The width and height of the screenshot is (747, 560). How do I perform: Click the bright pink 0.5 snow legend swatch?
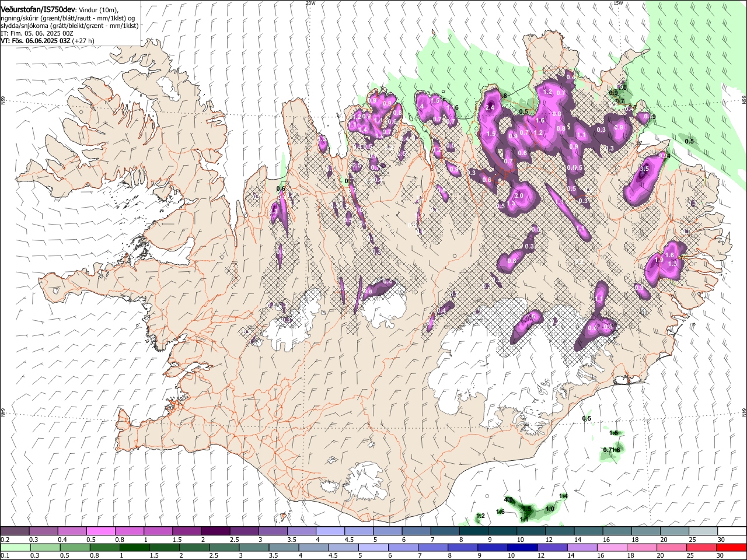(100, 531)
